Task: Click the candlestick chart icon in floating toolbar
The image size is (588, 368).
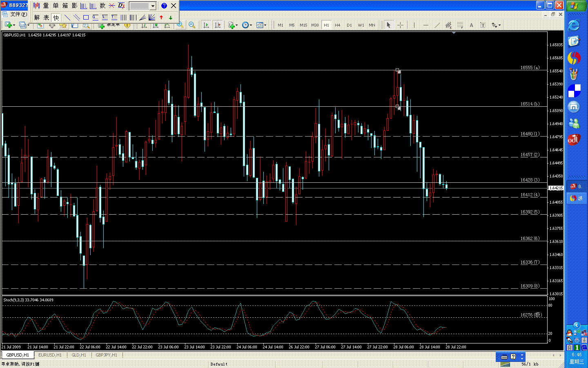Action: (36, 6)
